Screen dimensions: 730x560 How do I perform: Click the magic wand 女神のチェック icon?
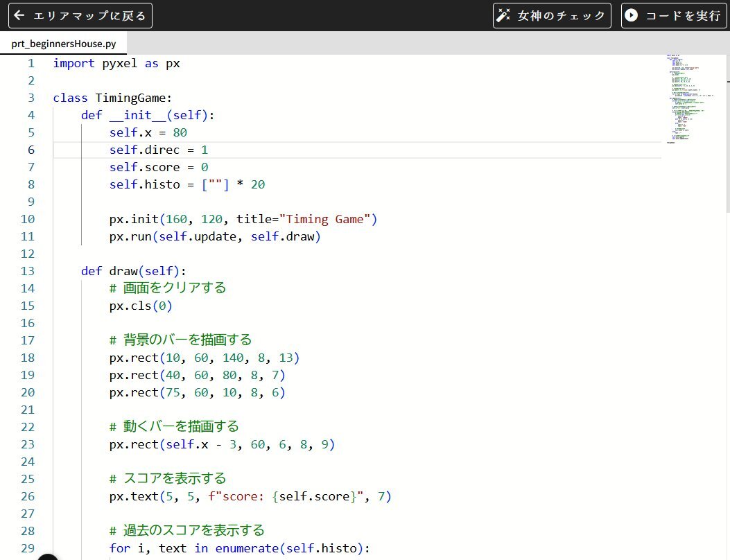504,15
